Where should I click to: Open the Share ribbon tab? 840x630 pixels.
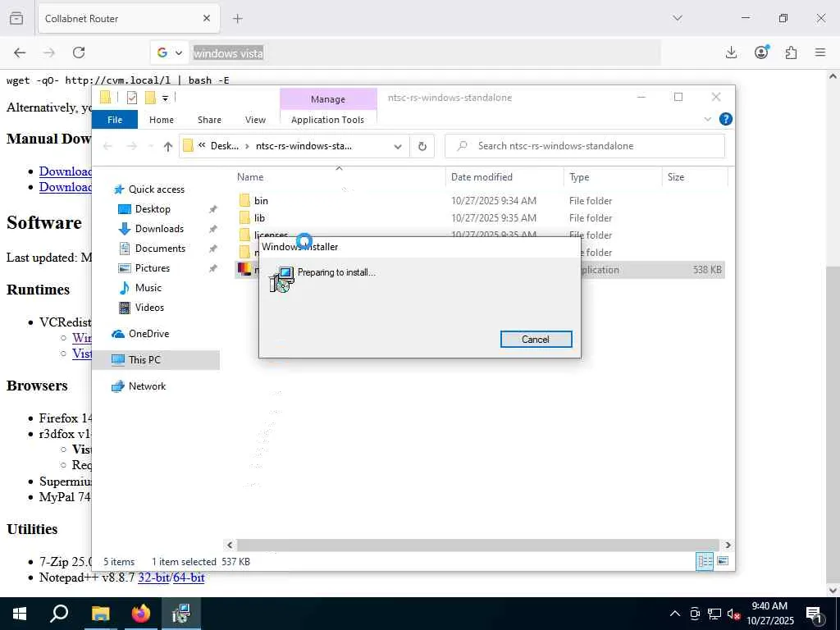[x=209, y=120]
